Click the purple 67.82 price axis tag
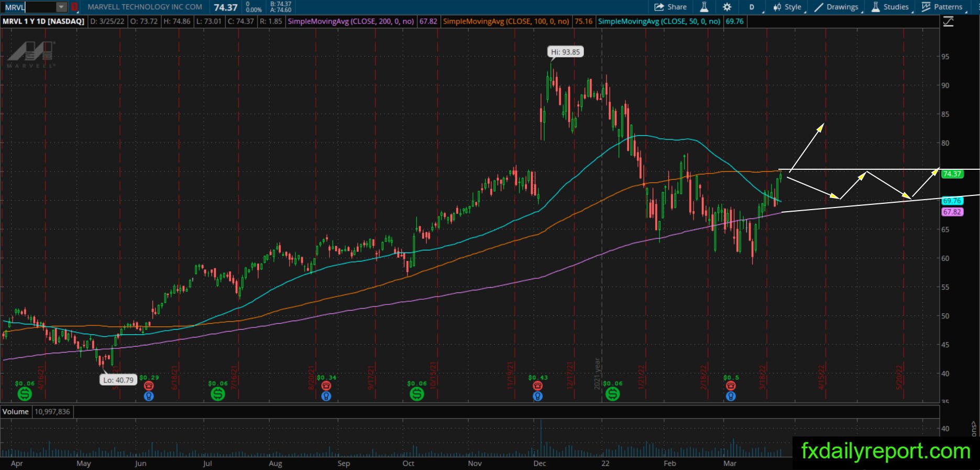This screenshot has height=470, width=980. [x=952, y=212]
